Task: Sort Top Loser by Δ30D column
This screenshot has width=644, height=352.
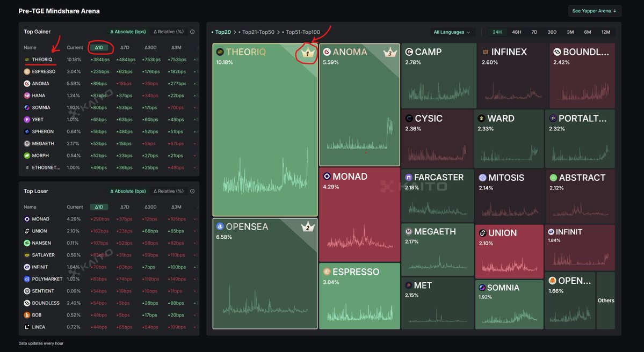Action: 150,207
